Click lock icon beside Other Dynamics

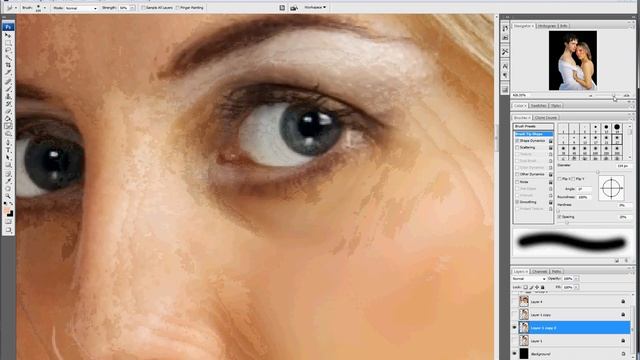pyautogui.click(x=551, y=175)
